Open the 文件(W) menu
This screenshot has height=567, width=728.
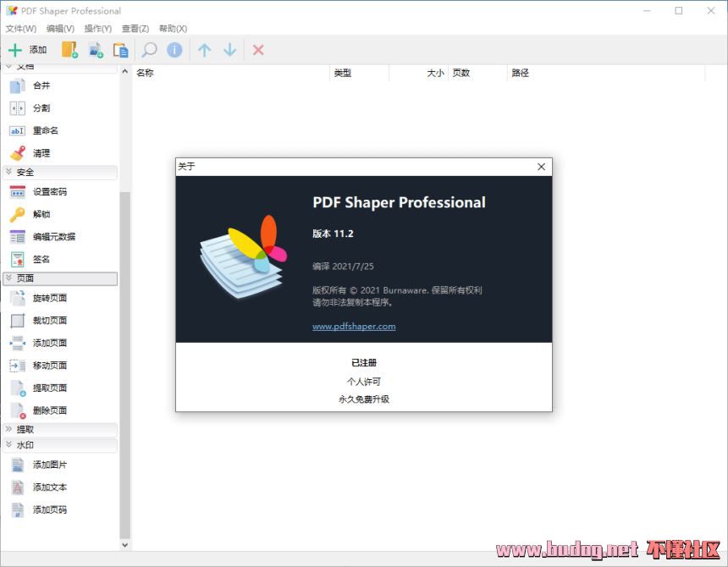(x=22, y=29)
